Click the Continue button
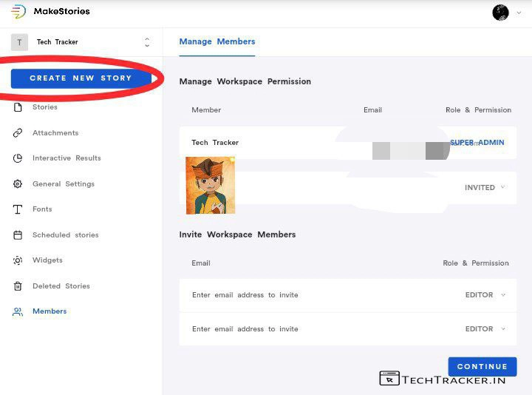 tap(482, 367)
